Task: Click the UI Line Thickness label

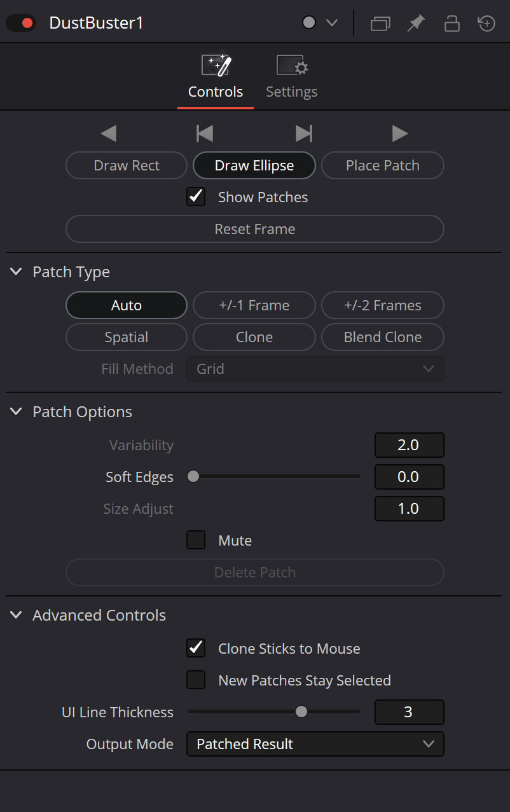Action: pyautogui.click(x=118, y=712)
